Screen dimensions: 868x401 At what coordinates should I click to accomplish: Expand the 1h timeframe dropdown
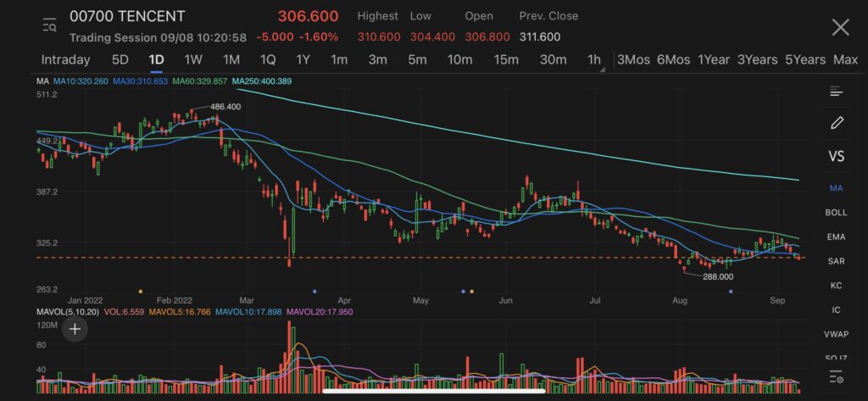tap(595, 60)
